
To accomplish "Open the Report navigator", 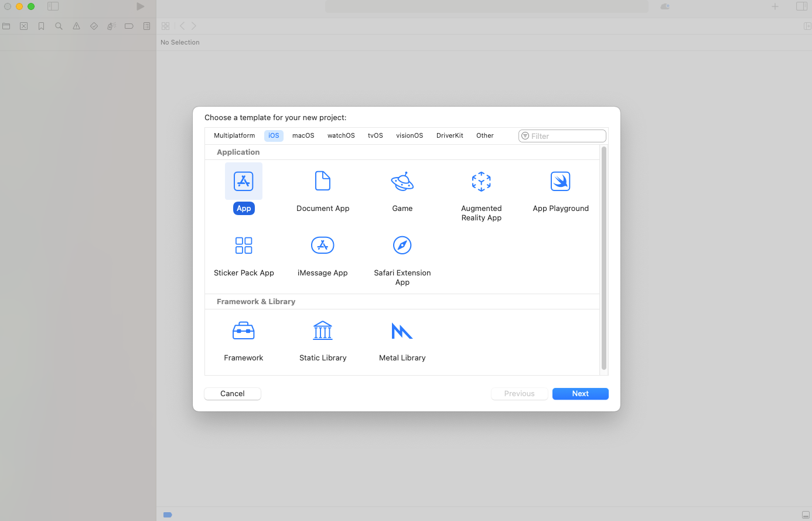I will pos(147,26).
